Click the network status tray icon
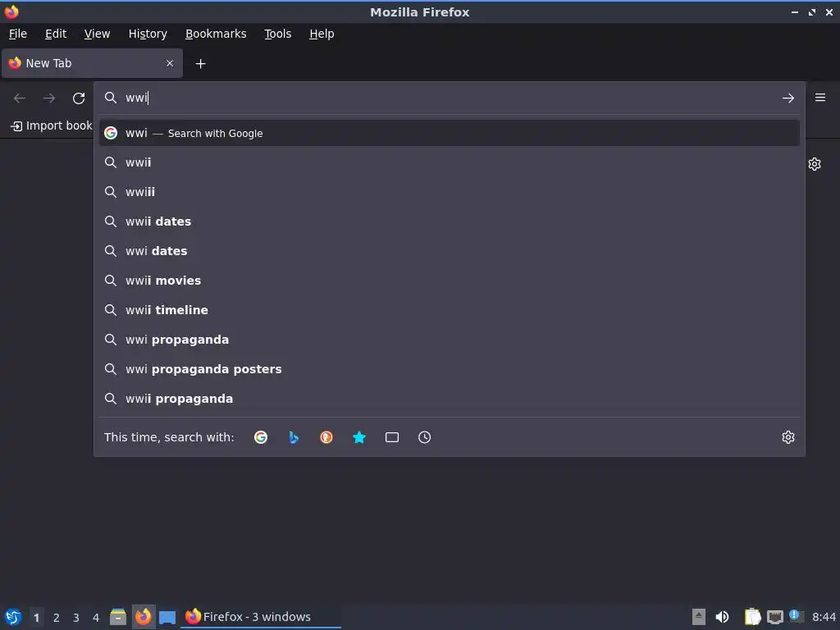Image resolution: width=840 pixels, height=630 pixels. tap(774, 617)
